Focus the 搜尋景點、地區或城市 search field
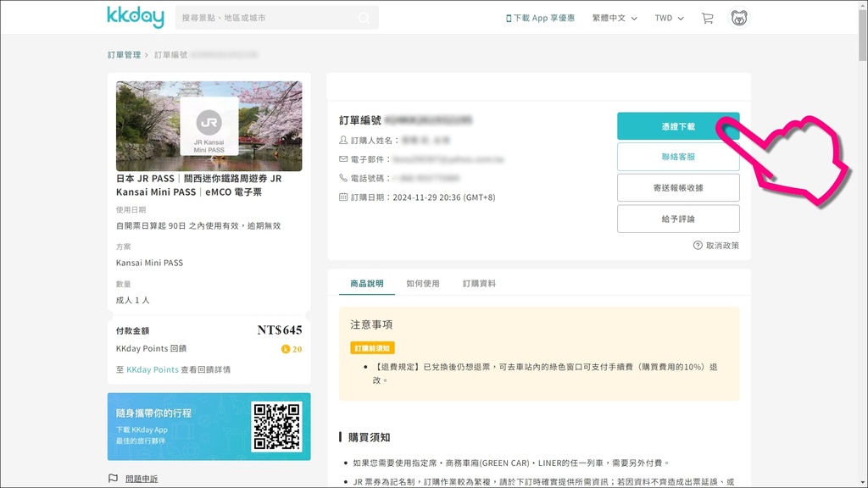 tap(277, 18)
